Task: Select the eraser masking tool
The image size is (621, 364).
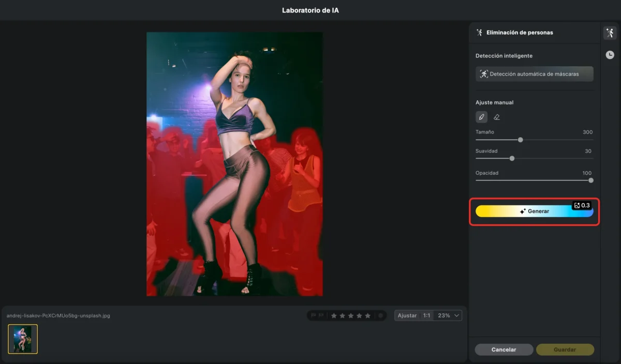Action: [496, 117]
